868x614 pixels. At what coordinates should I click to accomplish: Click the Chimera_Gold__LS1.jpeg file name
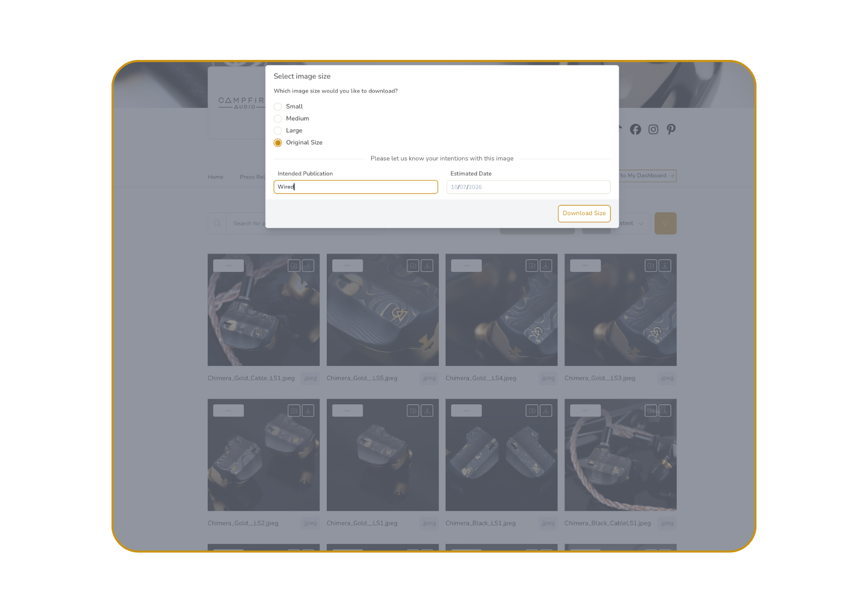[362, 523]
